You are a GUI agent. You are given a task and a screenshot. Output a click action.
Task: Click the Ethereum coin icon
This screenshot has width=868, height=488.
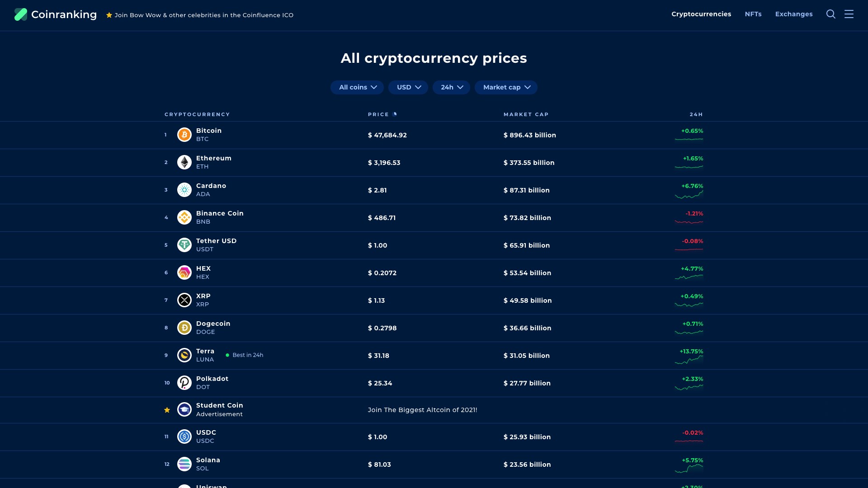coord(184,162)
